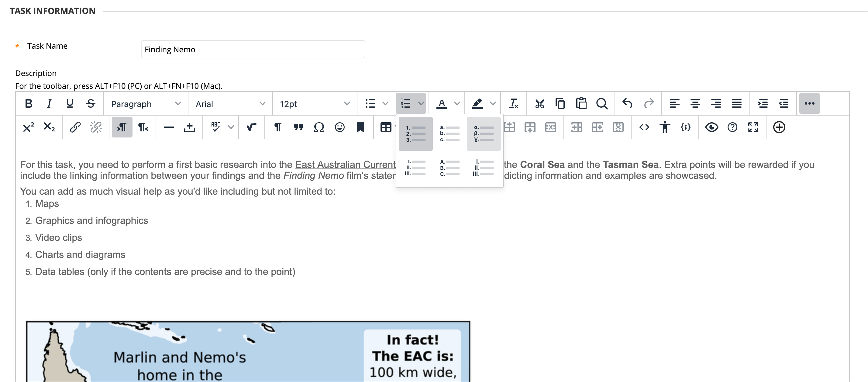The image size is (868, 382).
Task: Open the special characters picker
Action: point(319,127)
